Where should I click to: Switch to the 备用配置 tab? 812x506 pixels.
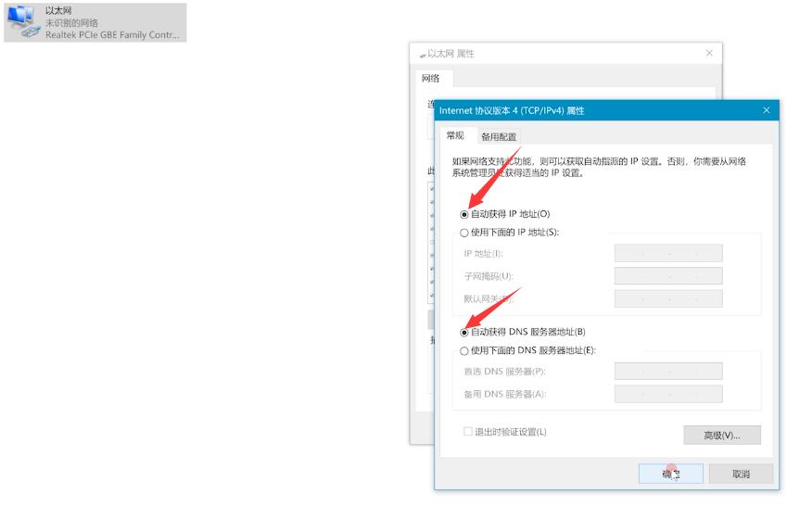(499, 137)
